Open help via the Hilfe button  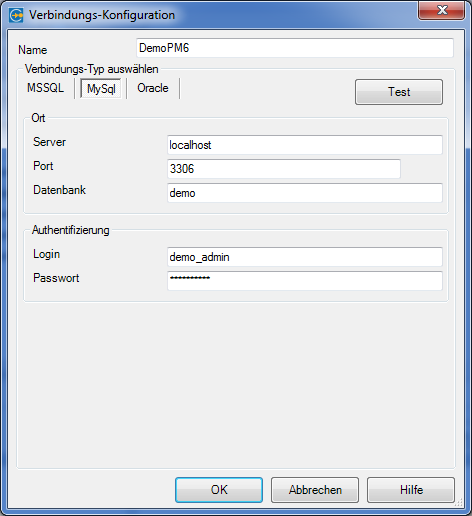tap(411, 490)
